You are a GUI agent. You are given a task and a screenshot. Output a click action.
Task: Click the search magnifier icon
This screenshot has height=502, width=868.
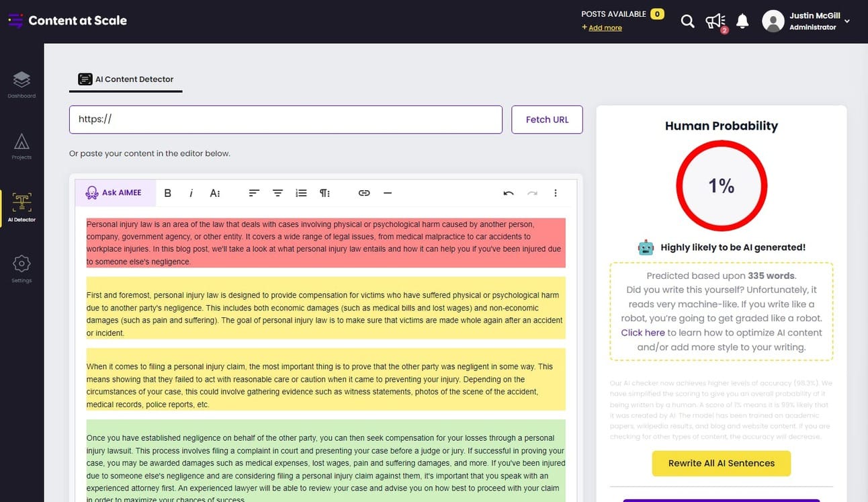[687, 22]
